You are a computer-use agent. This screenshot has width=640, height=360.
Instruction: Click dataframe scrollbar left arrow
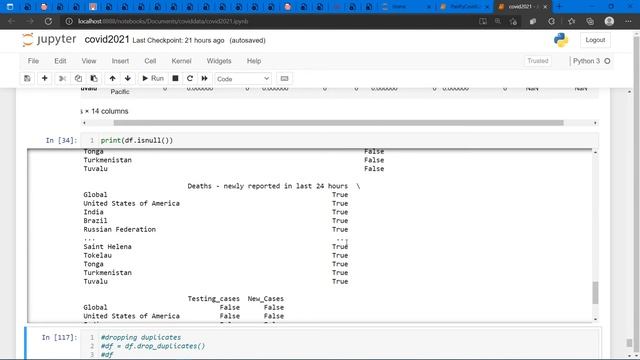[x=84, y=123]
